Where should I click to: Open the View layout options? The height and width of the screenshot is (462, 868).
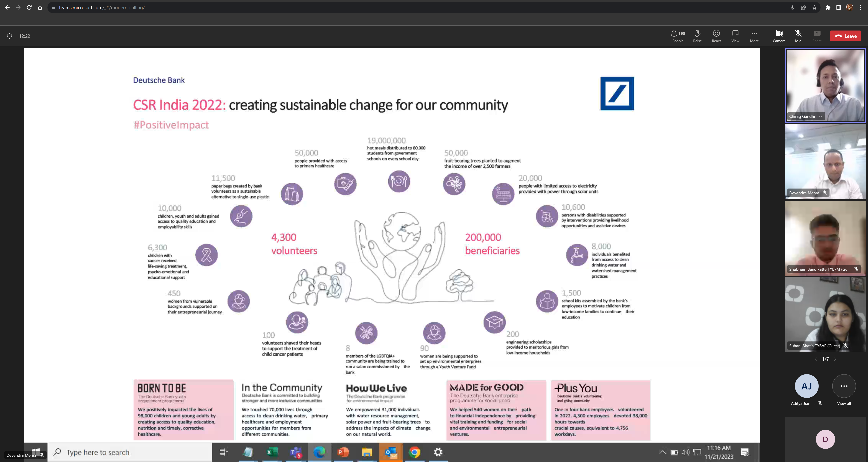(735, 36)
